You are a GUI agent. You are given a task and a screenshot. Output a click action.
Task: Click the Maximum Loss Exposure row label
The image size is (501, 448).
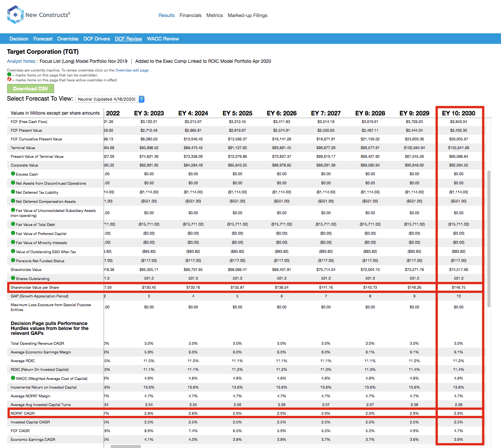coord(51,307)
